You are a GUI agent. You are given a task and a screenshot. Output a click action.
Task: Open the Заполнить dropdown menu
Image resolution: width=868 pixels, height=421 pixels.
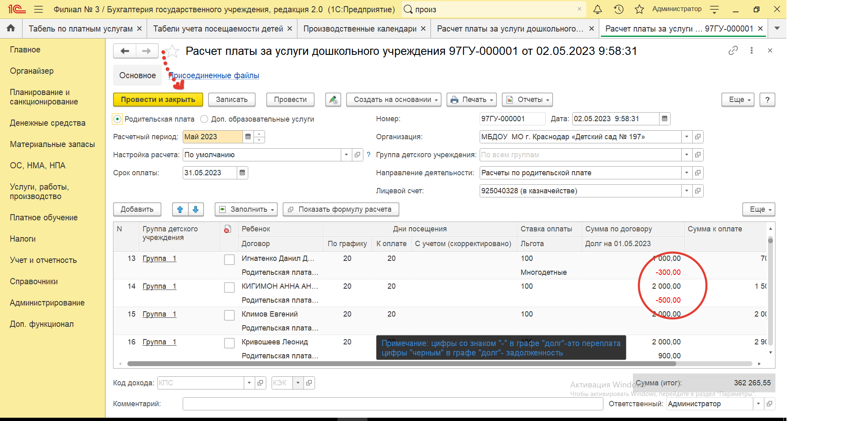tap(246, 209)
